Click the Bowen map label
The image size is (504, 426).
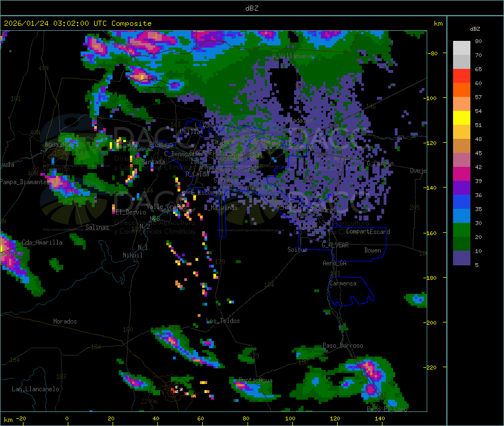click(372, 250)
